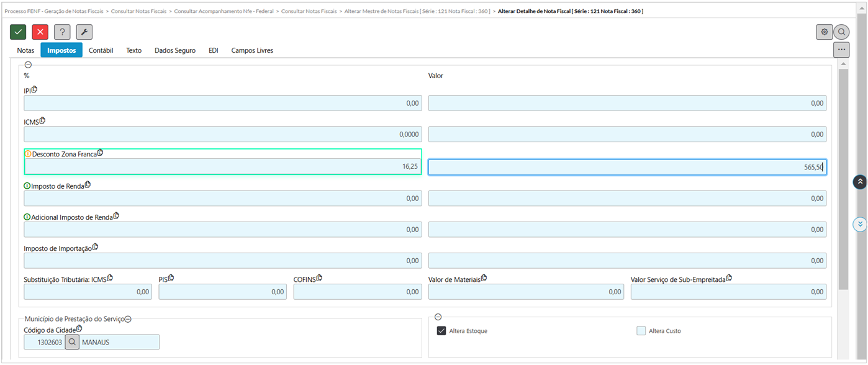Open city code lookup magnifier button
This screenshot has height=365, width=868.
[x=73, y=342]
